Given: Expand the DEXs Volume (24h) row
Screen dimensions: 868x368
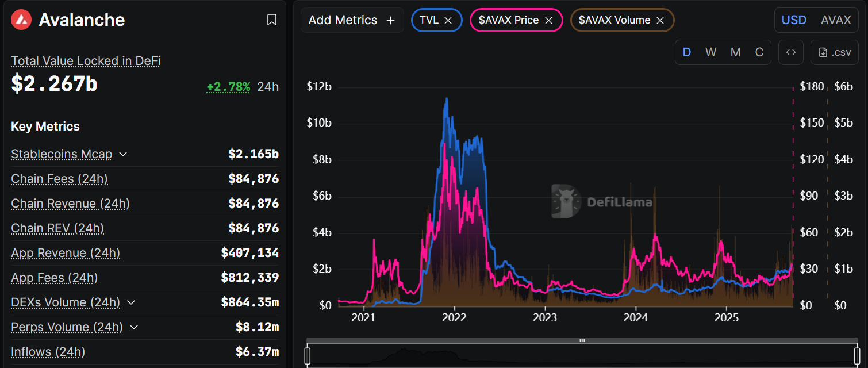Looking at the screenshot, I should (x=131, y=302).
